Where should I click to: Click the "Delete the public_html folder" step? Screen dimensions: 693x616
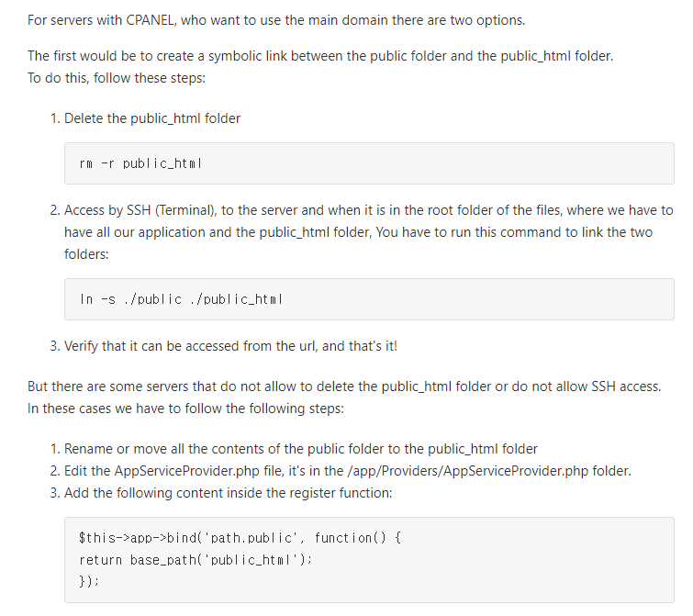(152, 118)
